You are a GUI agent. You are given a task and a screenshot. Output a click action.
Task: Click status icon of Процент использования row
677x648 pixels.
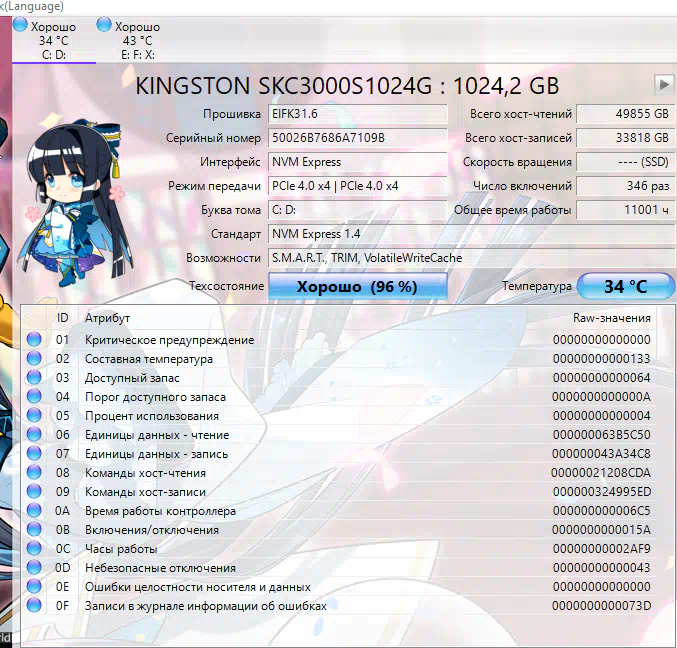click(34, 415)
